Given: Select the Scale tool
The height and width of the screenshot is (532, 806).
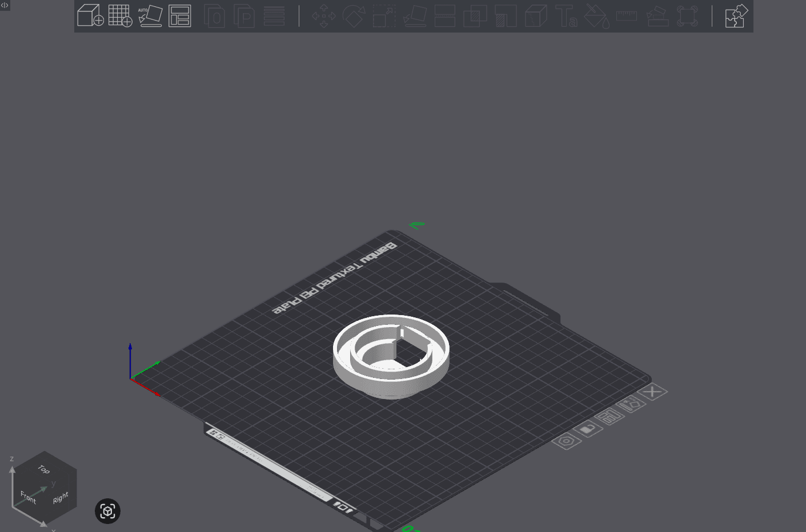Looking at the screenshot, I should click(384, 16).
